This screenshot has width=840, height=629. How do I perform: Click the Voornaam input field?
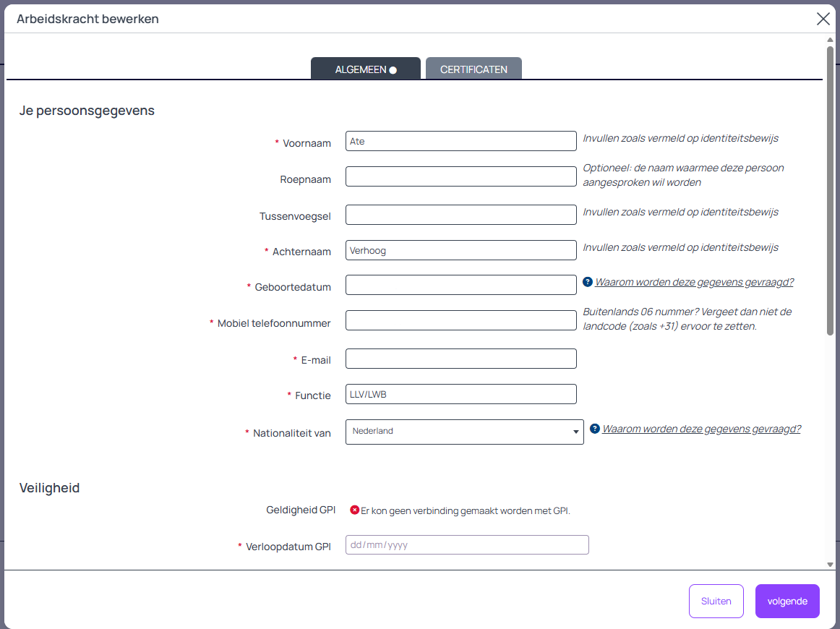click(460, 142)
